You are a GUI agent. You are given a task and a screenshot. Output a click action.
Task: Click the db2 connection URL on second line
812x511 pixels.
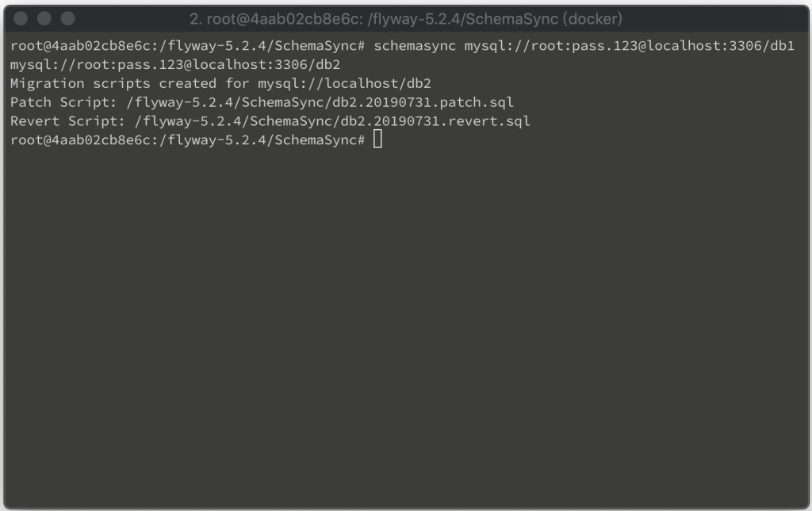175,65
